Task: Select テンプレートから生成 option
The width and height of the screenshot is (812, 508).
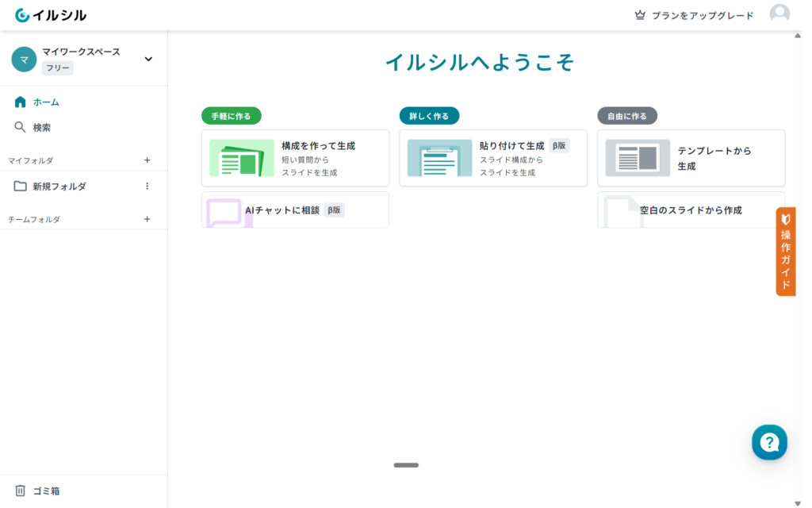Action: click(x=691, y=158)
